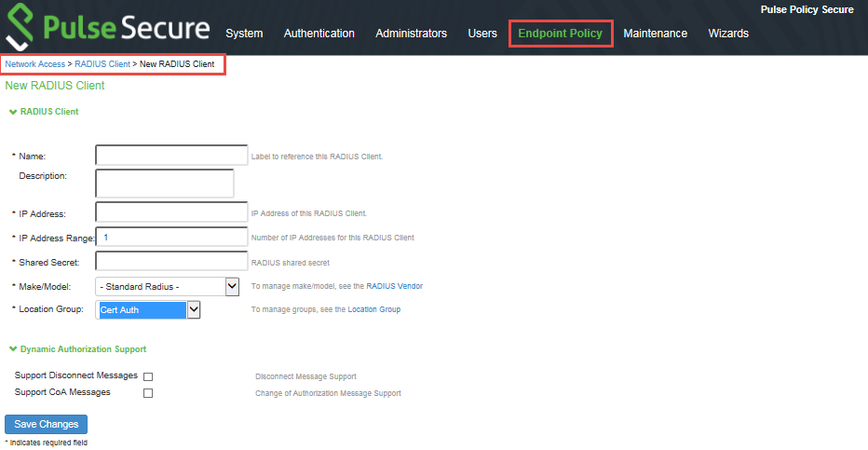
Task: Go to RADIUS Client breadcrumb link
Action: pyautogui.click(x=102, y=64)
